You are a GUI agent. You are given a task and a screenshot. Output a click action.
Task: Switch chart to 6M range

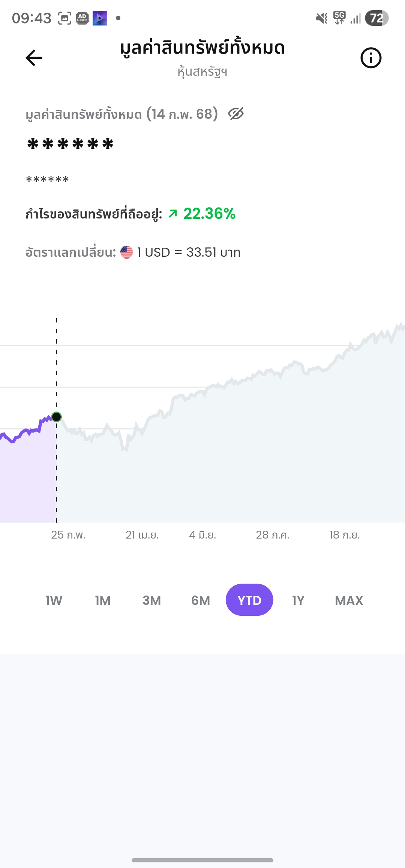[x=201, y=600]
